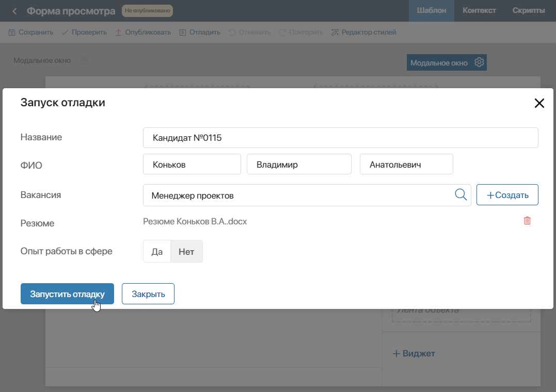556x392 pixels.
Task: Click the Название field with Кандидат №0115
Action: (341, 138)
